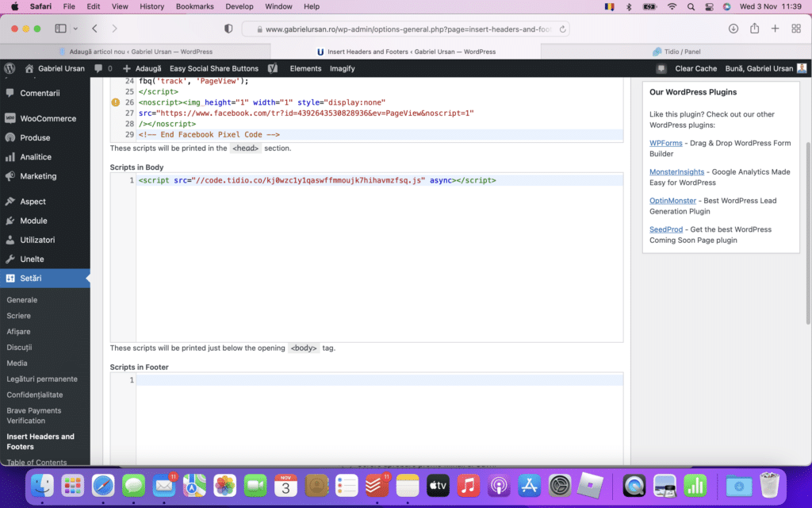Open the Elements admin bar item
Viewport: 812px width, 508px height.
(x=305, y=68)
